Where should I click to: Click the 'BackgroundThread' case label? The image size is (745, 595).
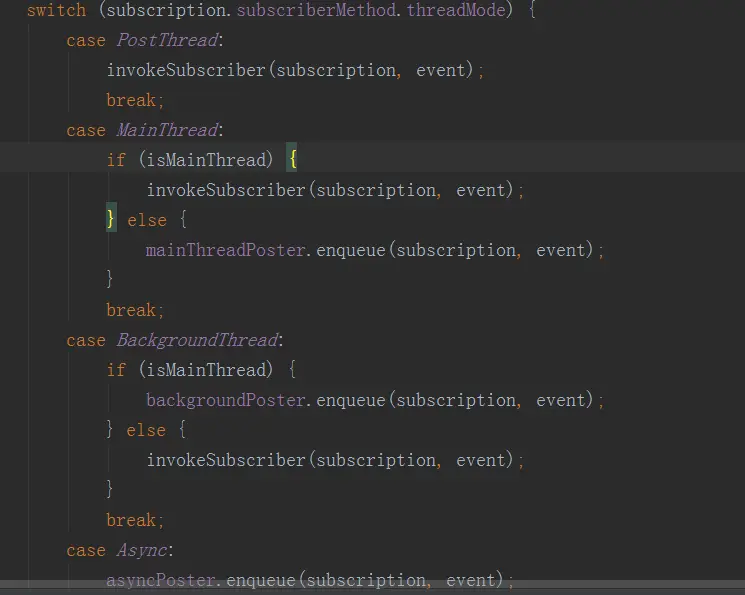click(x=197, y=340)
